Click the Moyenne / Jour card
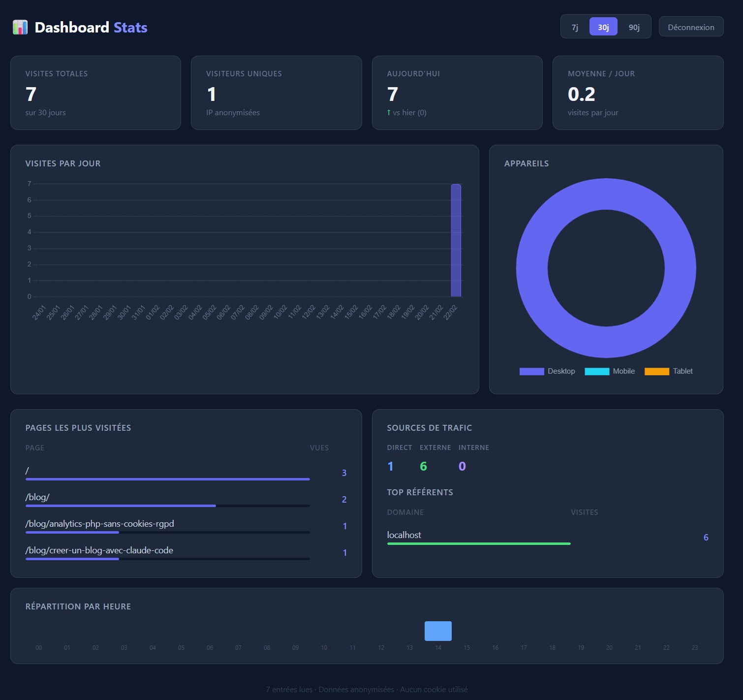This screenshot has width=743, height=700. (638, 93)
